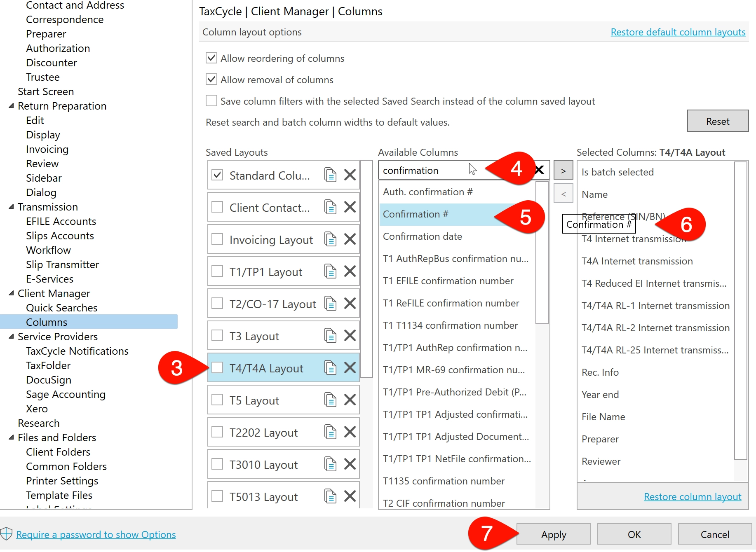Click the shield icon beside password link

tap(6, 534)
